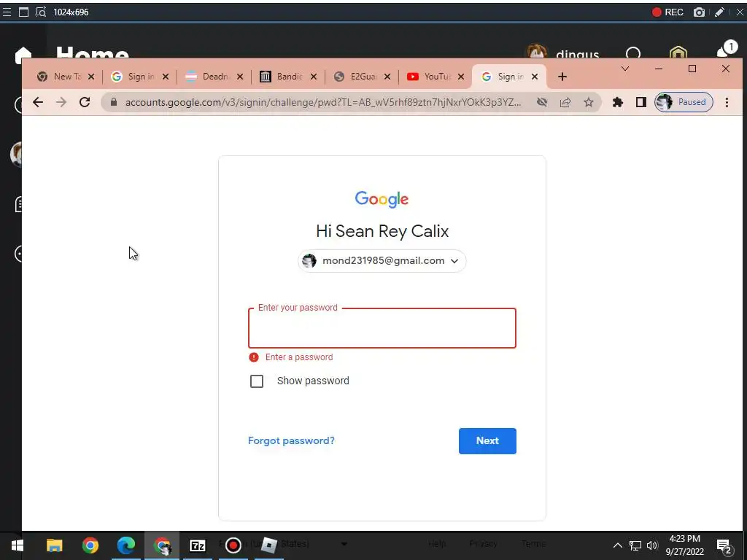The height and width of the screenshot is (560, 747).
Task: Show hidden system tray icons
Action: (x=617, y=545)
